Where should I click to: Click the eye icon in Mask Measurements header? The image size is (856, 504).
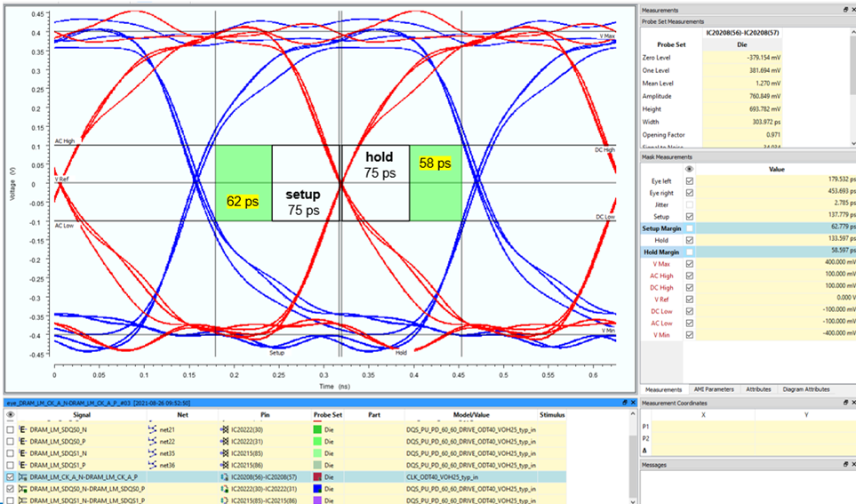pos(691,168)
